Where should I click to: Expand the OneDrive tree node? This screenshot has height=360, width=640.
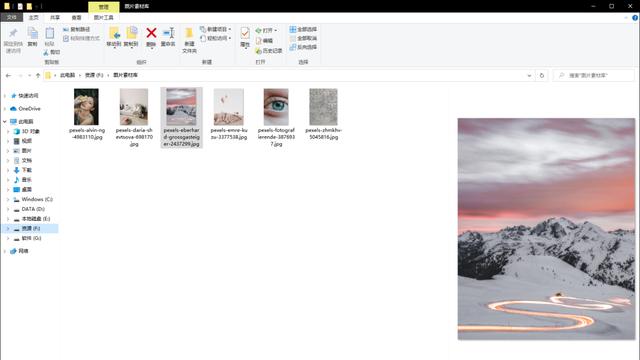tap(5, 109)
